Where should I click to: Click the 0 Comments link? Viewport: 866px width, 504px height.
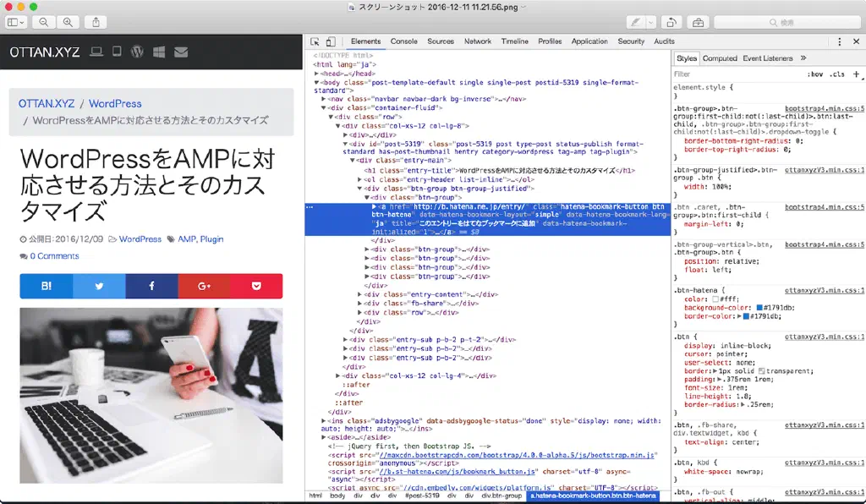(54, 256)
